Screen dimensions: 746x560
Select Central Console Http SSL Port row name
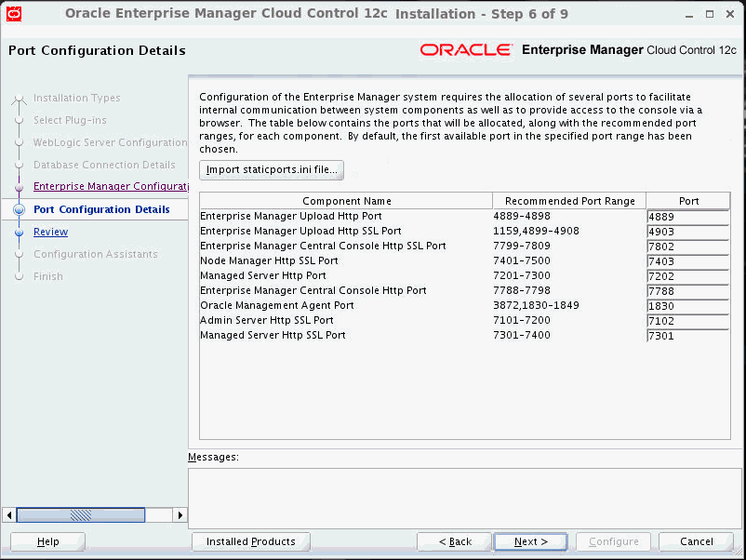click(323, 246)
